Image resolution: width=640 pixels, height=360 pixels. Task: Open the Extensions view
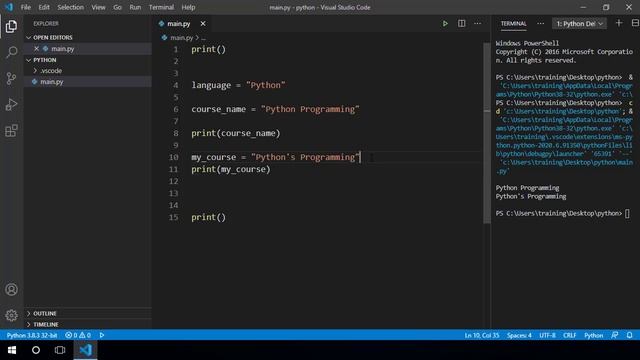11,131
